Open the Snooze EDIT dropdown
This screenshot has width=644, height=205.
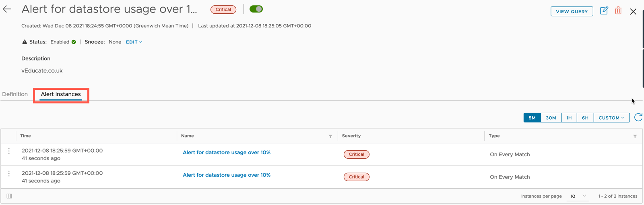(134, 42)
